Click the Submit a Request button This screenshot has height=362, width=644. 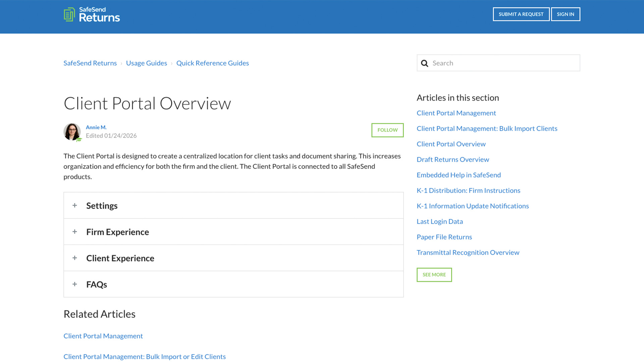[x=521, y=14]
